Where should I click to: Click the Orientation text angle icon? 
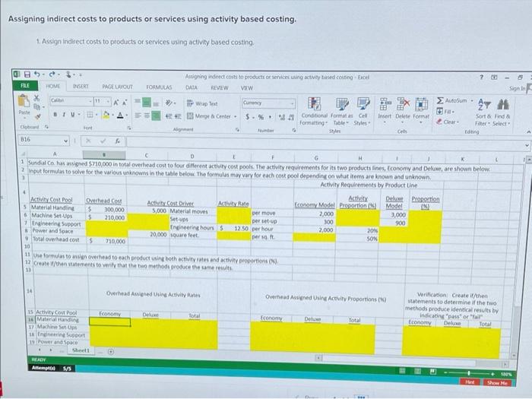pos(169,103)
